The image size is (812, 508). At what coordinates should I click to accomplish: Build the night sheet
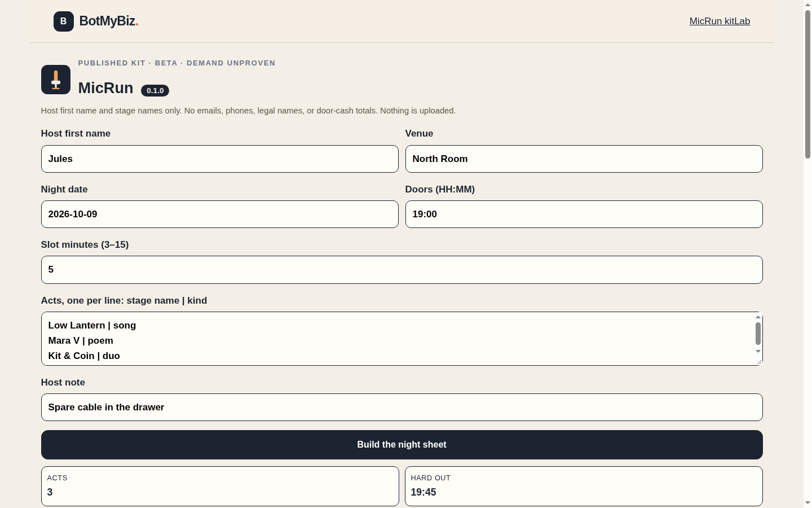(402, 445)
